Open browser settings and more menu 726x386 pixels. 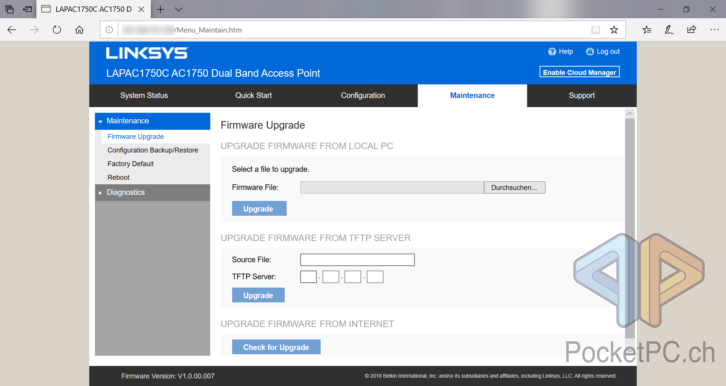pos(714,30)
